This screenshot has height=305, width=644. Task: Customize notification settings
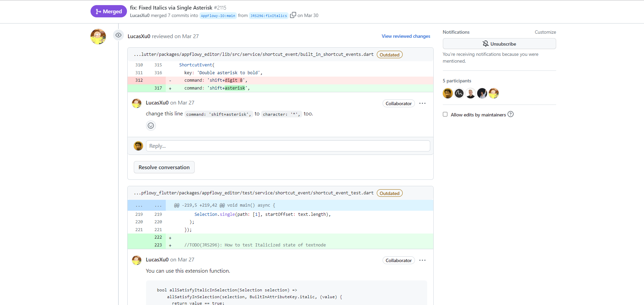[545, 32]
